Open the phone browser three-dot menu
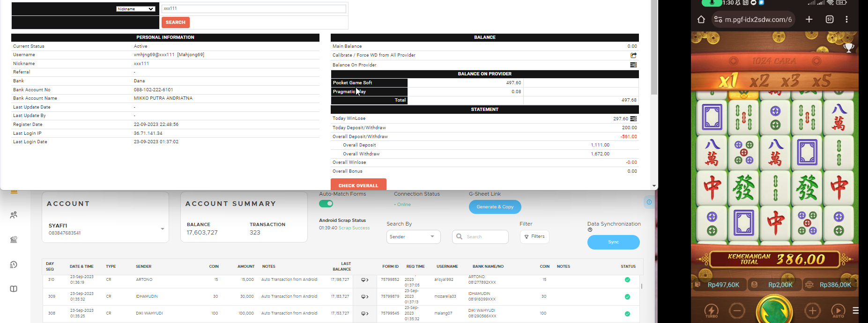This screenshot has width=868, height=323. tap(846, 19)
